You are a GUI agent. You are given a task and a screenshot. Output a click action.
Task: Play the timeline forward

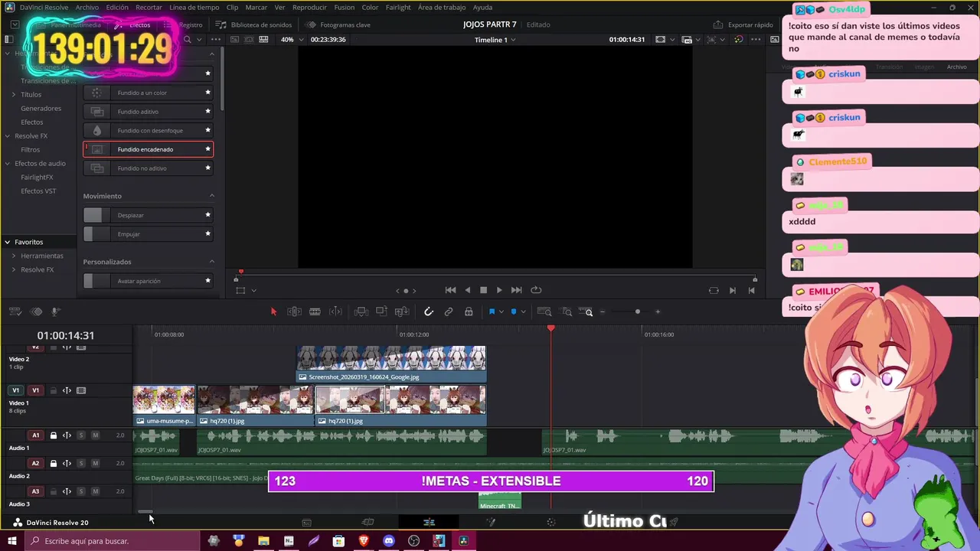tap(499, 290)
